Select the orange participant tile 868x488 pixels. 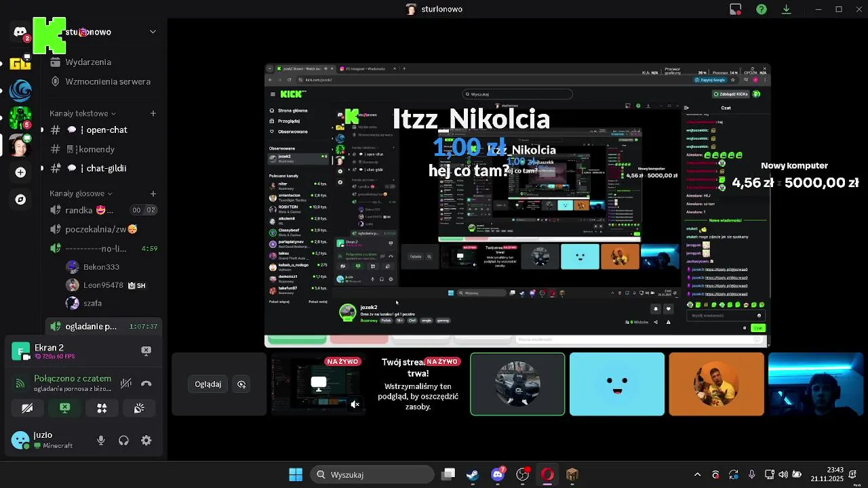tap(716, 384)
